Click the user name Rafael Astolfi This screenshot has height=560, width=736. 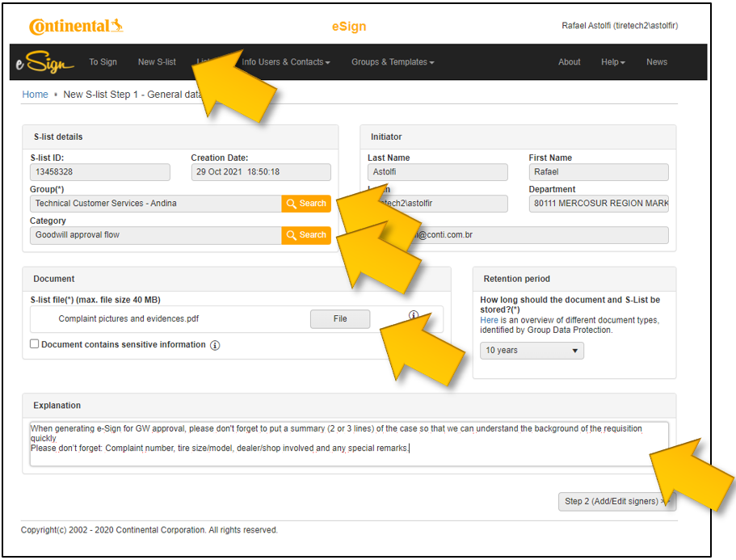620,25
